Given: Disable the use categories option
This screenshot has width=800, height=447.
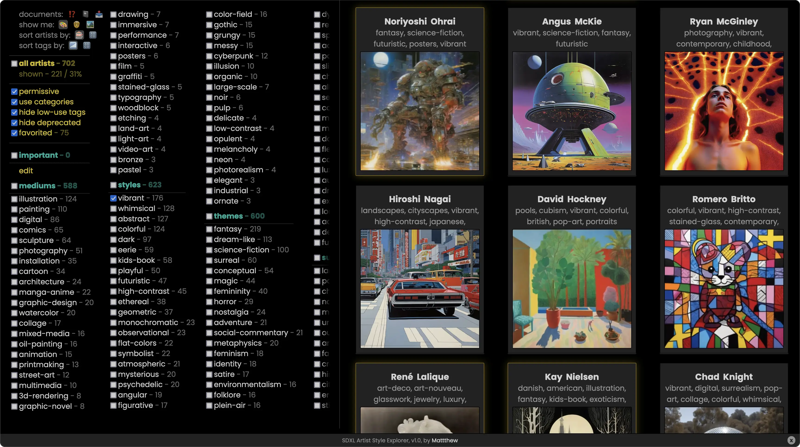Looking at the screenshot, I should (x=14, y=102).
